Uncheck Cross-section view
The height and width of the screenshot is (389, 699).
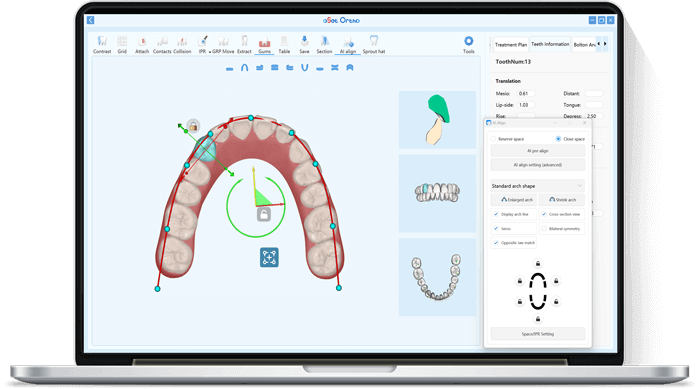coord(544,214)
